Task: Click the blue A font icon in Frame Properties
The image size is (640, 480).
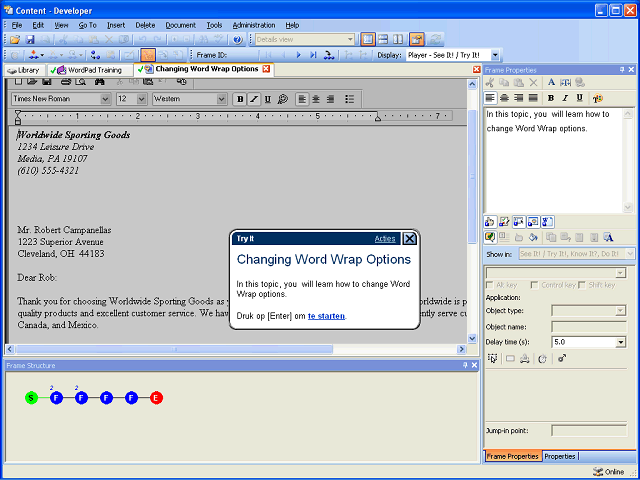Action: coord(551,82)
